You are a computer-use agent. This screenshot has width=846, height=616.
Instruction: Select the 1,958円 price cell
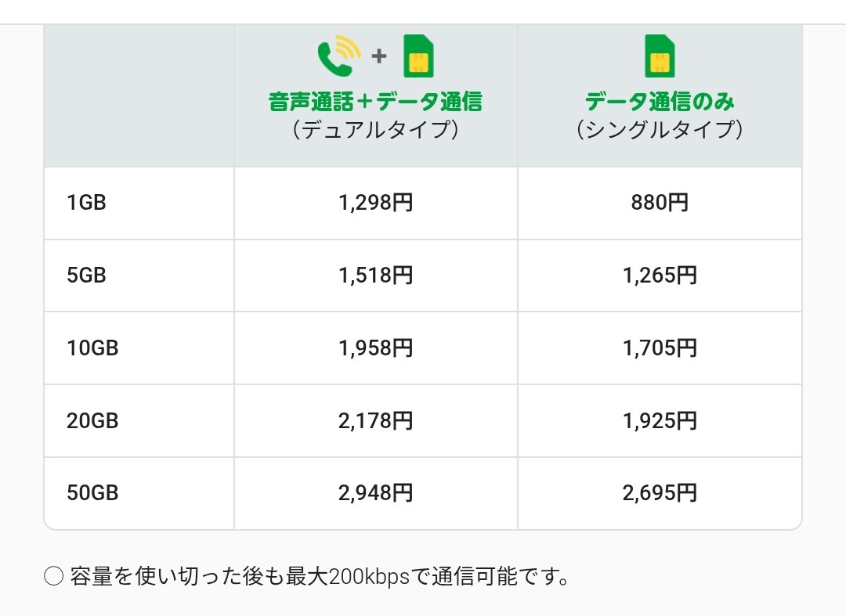[x=375, y=348]
